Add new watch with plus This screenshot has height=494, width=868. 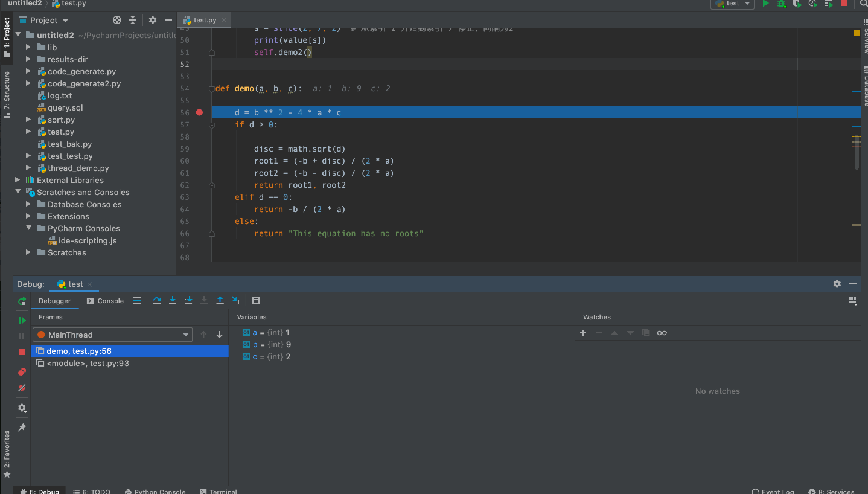tap(583, 333)
